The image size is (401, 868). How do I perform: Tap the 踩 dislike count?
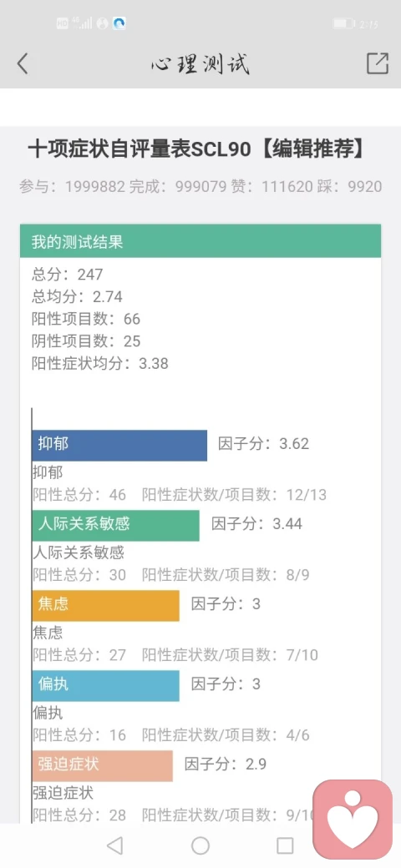tap(349, 187)
